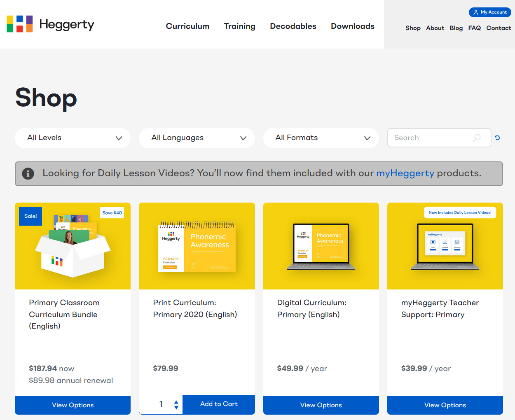Viewport: 515px width, 420px height.
Task: View Options for Digital Curriculum Primary
Action: click(321, 405)
